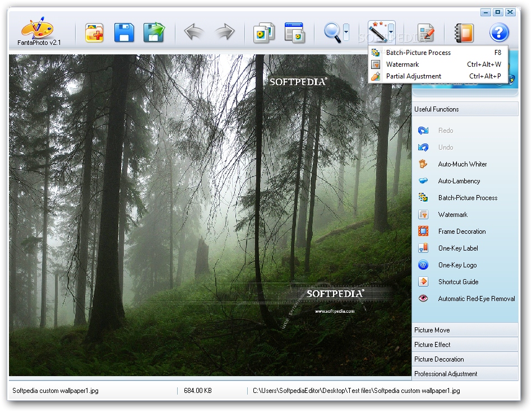The image size is (532, 412).
Task: Click the Auto-Lambency blue icon
Action: (423, 181)
